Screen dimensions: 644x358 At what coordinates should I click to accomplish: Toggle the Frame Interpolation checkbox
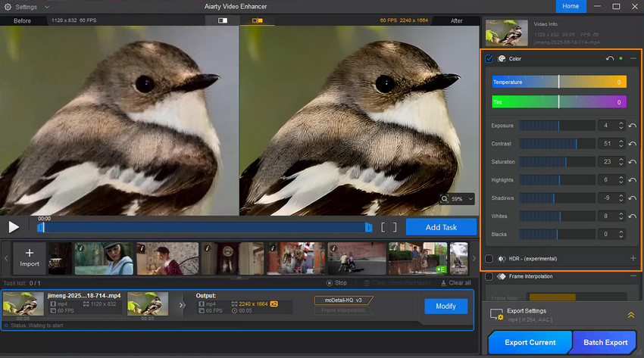(x=489, y=277)
